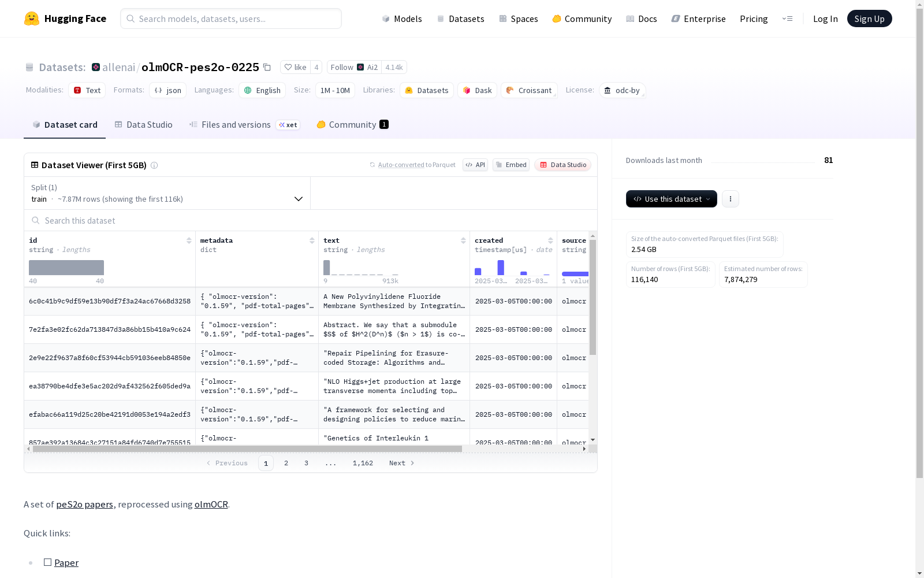Sort by the text column

coord(463,240)
